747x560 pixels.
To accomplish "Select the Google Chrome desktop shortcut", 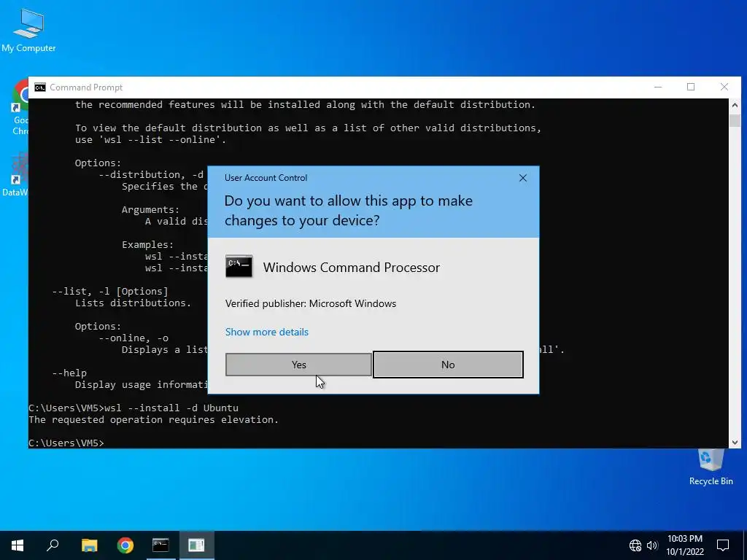I will click(x=20, y=108).
